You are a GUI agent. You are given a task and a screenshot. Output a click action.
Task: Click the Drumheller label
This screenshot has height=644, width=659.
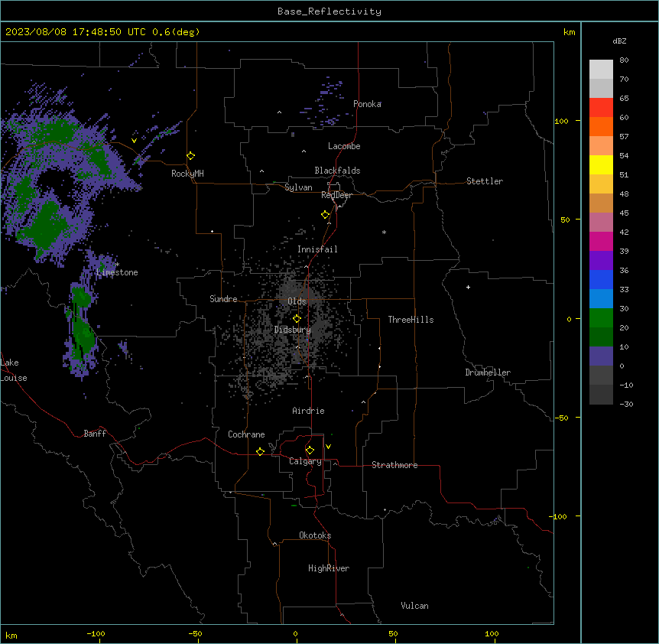pyautogui.click(x=488, y=372)
